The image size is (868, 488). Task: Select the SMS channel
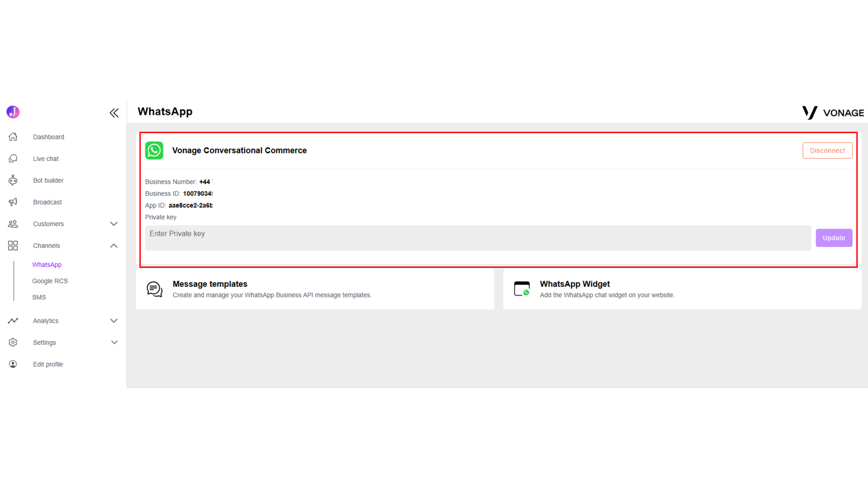point(39,297)
